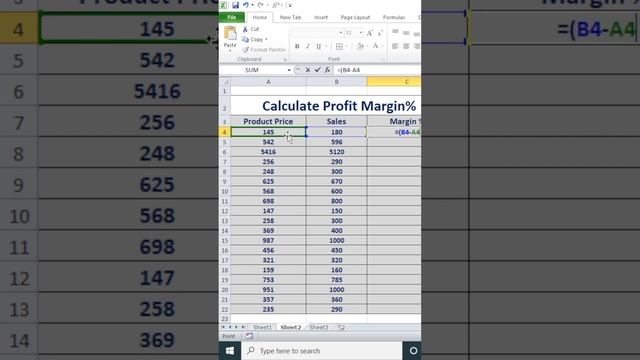Expand the Copy dropdown arrow

pos(266,40)
